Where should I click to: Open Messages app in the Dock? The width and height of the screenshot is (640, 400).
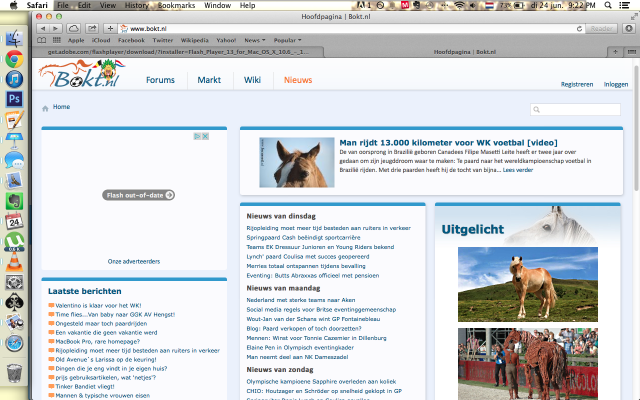click(14, 160)
